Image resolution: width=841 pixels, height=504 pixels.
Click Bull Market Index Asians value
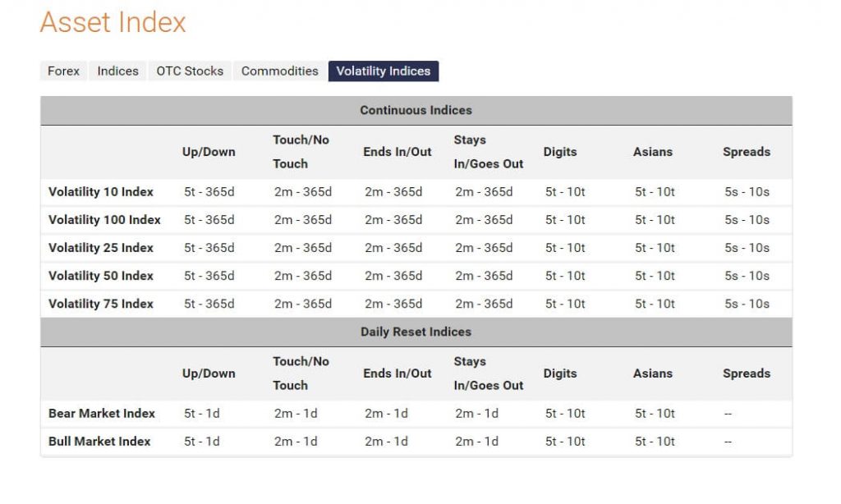[x=655, y=442]
